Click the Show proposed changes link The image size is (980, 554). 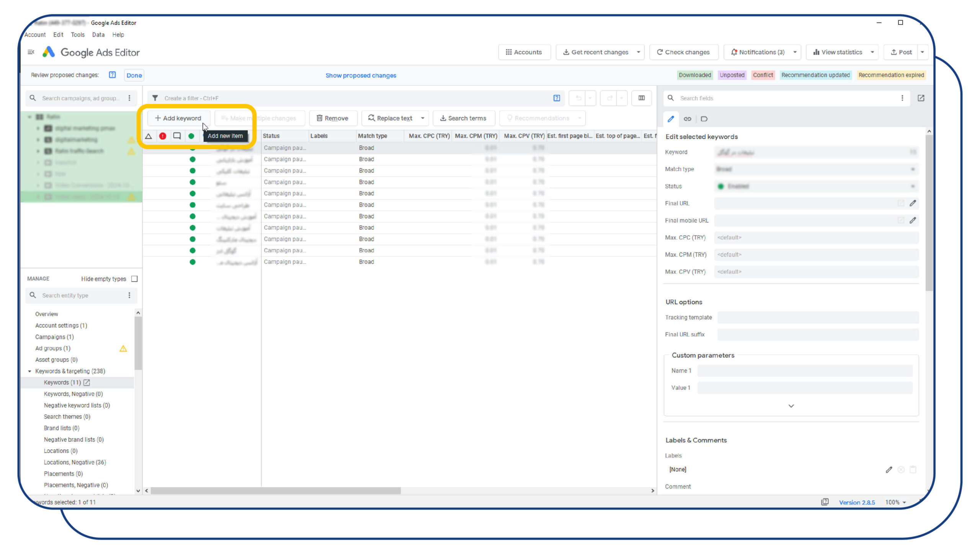361,75
